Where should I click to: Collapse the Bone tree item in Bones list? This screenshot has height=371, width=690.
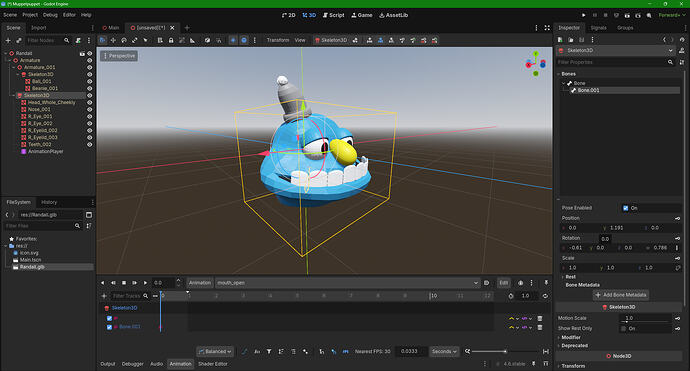pyautogui.click(x=564, y=83)
